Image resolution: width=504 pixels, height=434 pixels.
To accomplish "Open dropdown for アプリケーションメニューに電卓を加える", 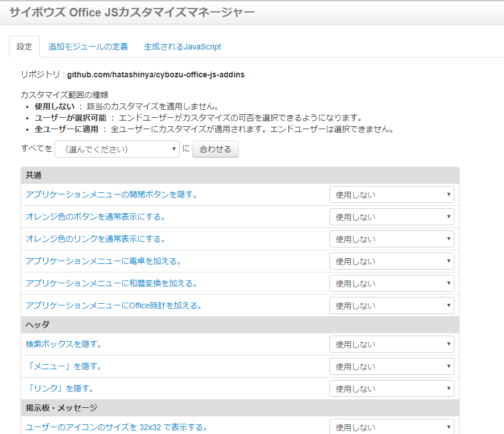I will pyautogui.click(x=391, y=261).
